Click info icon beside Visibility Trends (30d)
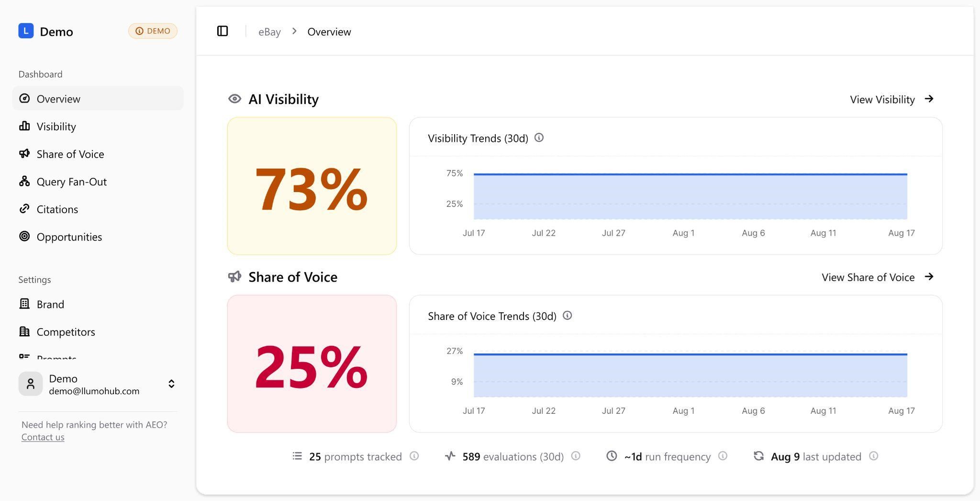Viewport: 980px width, 501px height. (539, 138)
